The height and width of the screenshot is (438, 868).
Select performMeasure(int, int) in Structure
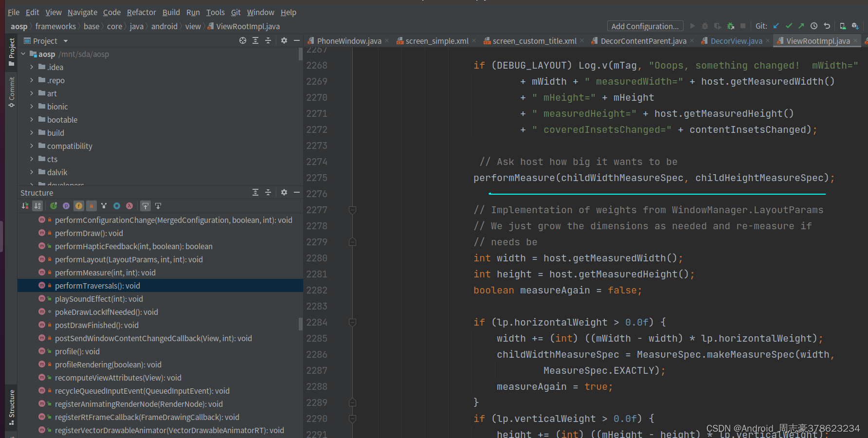coord(105,273)
